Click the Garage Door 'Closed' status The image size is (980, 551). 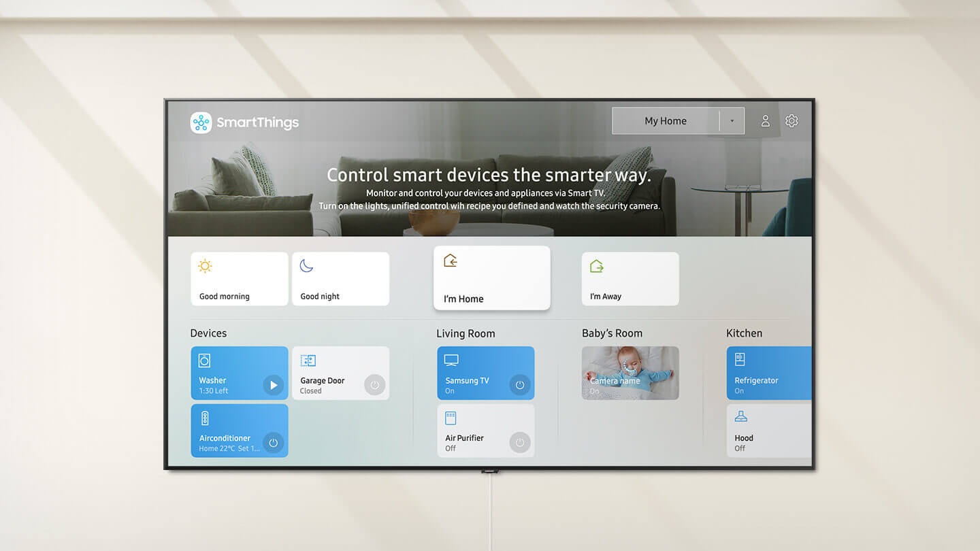(x=310, y=391)
